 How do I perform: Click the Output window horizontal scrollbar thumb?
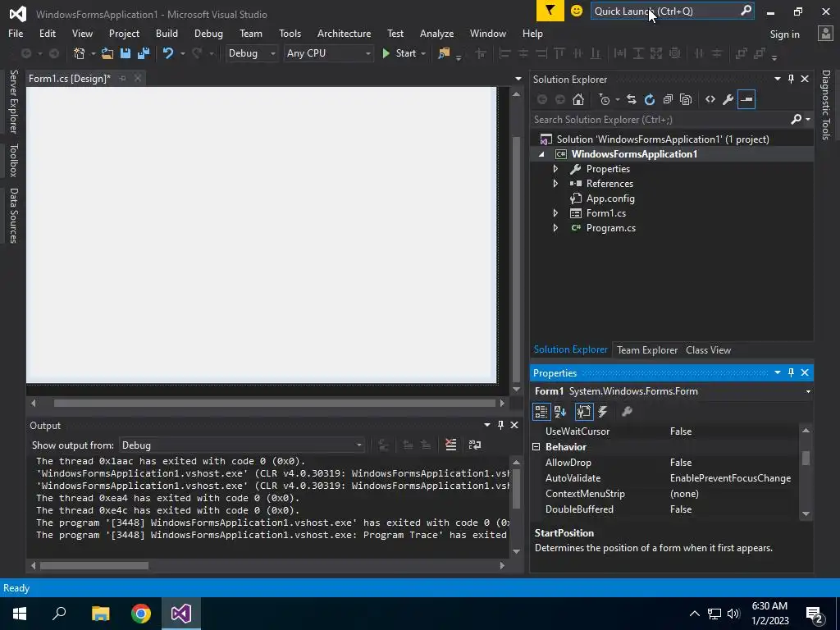[94, 565]
